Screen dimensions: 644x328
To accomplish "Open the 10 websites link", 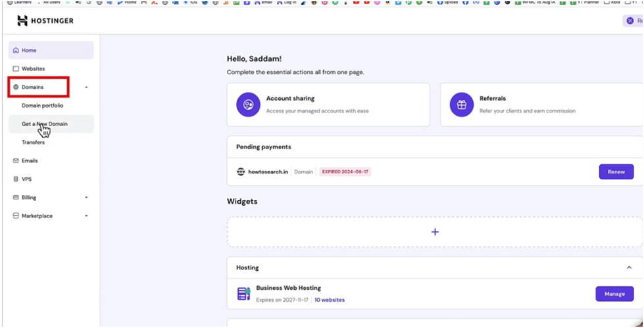I will click(x=329, y=300).
